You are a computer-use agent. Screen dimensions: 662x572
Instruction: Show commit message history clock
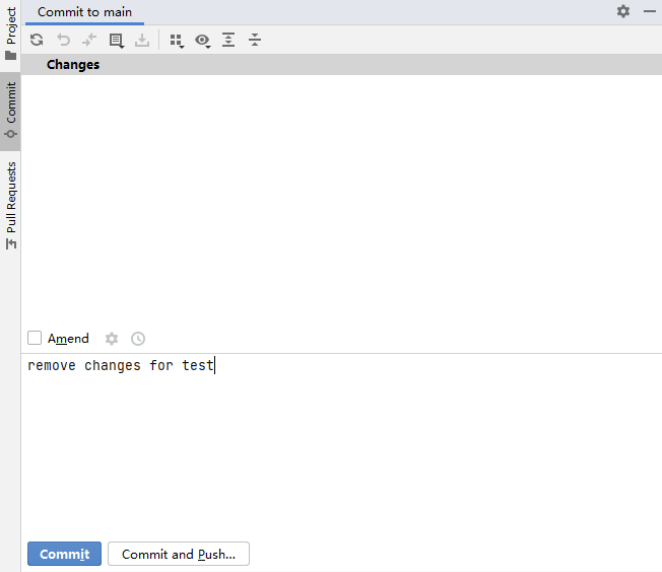(138, 339)
